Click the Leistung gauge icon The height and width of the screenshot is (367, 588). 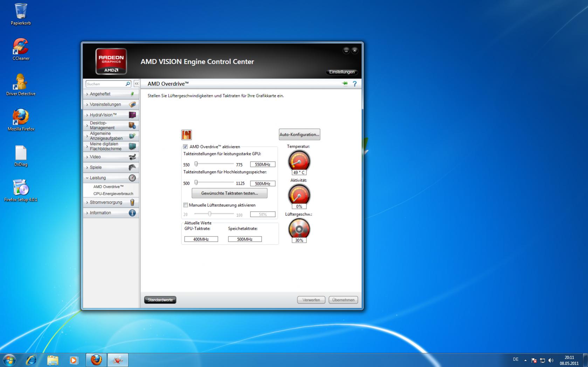(132, 178)
